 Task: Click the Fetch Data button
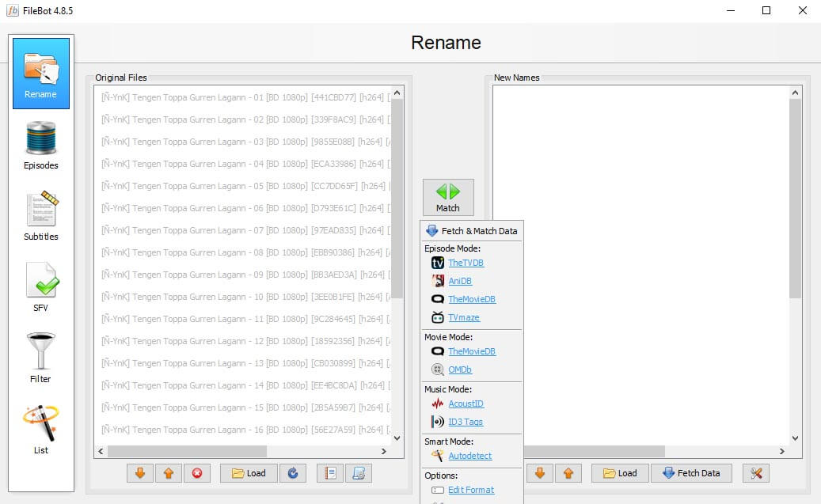691,473
